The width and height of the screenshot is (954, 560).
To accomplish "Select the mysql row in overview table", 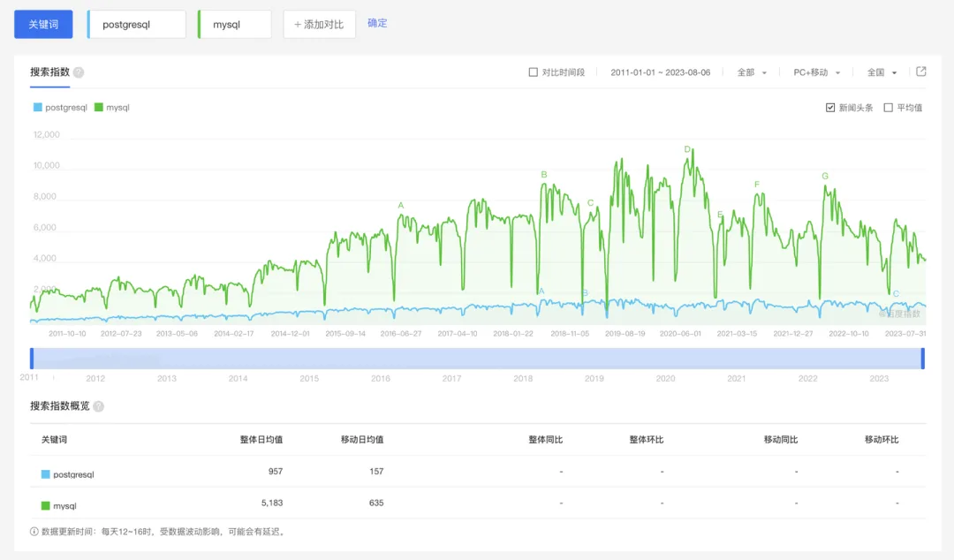I will coord(478,503).
